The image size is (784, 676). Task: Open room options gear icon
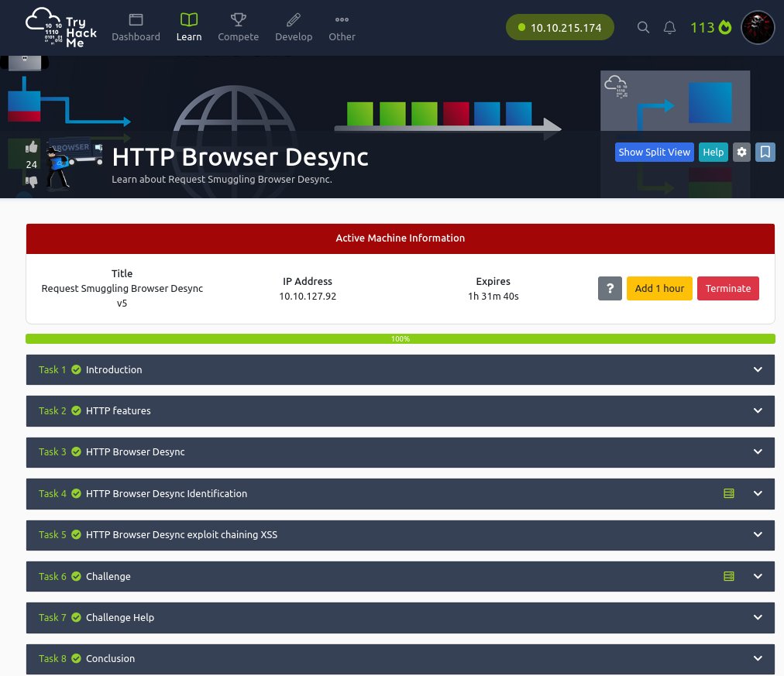(741, 152)
